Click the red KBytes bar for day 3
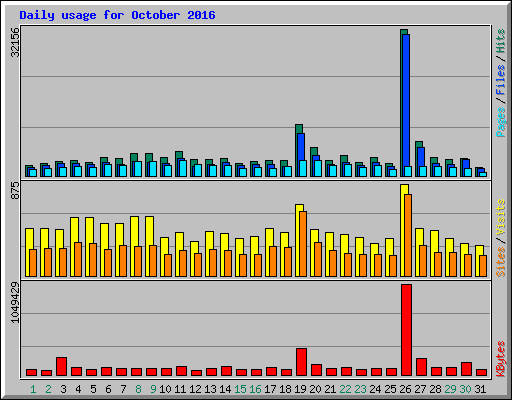 pyautogui.click(x=61, y=367)
